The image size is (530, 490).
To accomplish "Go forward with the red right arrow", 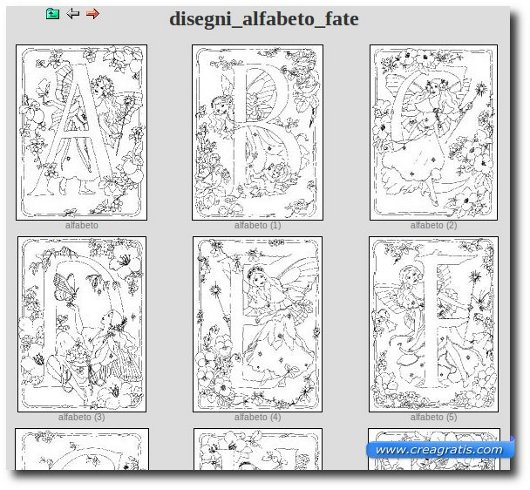I will pyautogui.click(x=92, y=14).
